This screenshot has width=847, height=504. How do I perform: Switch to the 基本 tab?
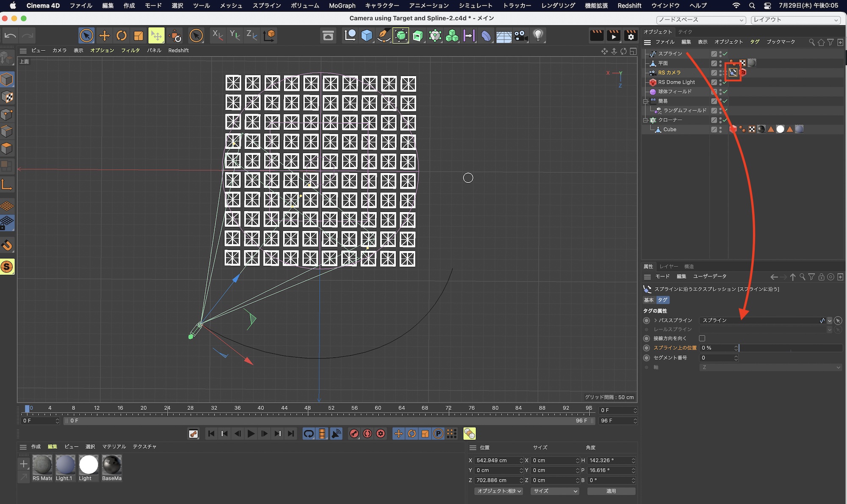(648, 300)
